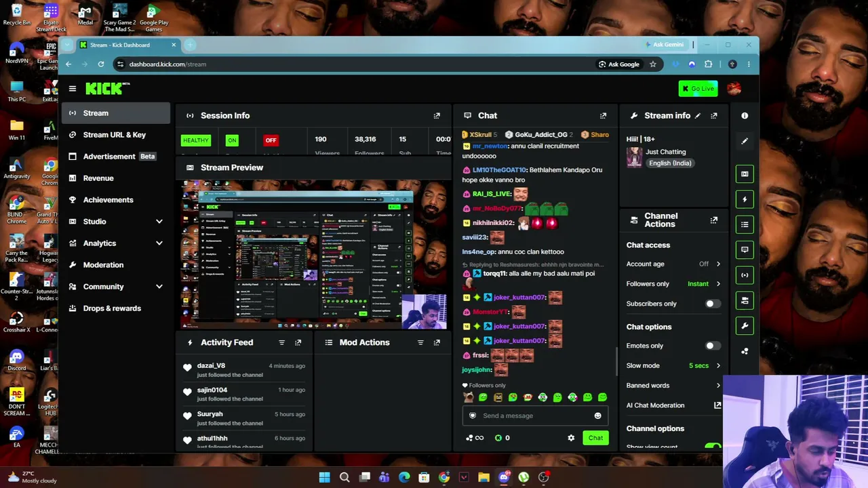Open Windows taskbar Search
The height and width of the screenshot is (488, 868).
(x=344, y=477)
